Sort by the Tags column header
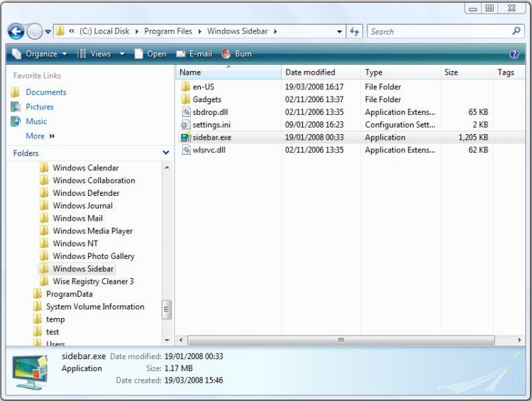This screenshot has width=532, height=401. (x=509, y=72)
